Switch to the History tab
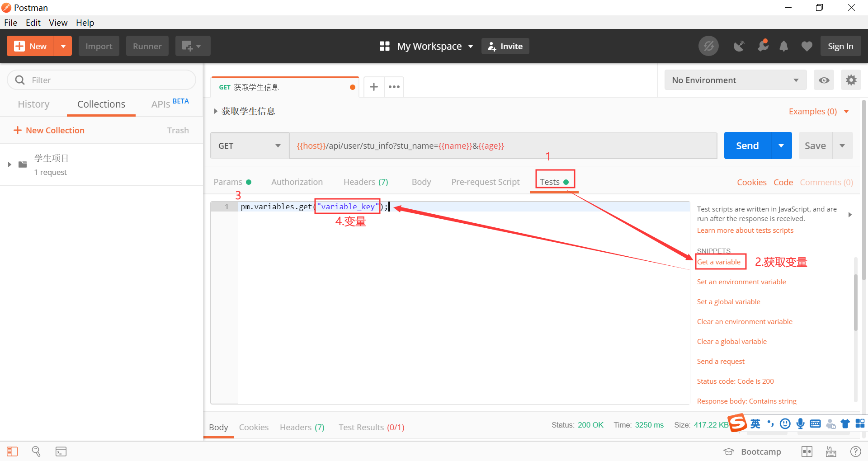The height and width of the screenshot is (461, 868). 33,104
